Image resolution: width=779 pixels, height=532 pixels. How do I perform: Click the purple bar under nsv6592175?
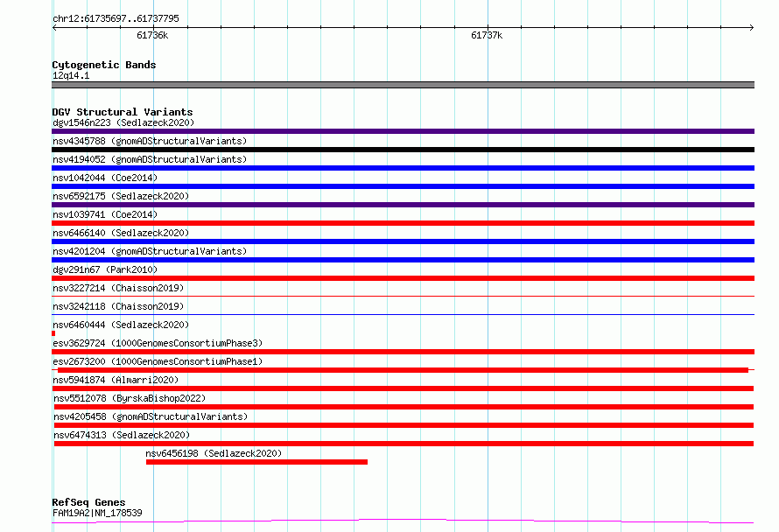[403, 205]
